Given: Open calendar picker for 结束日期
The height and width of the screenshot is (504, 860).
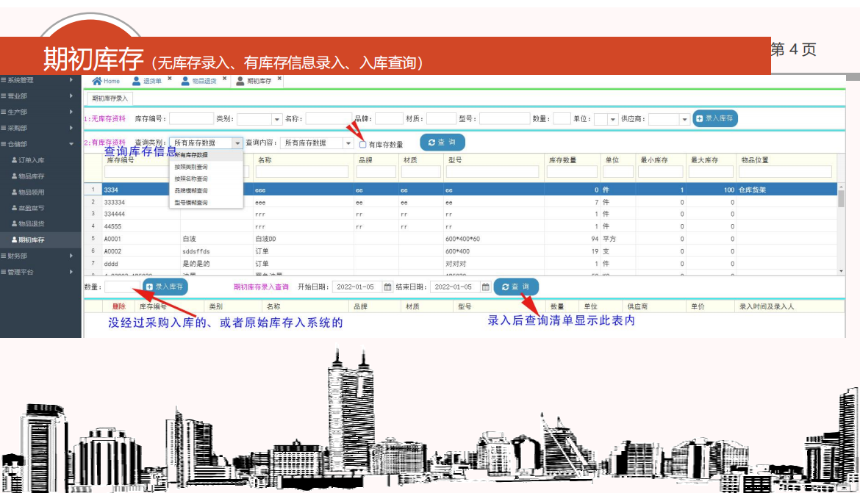Looking at the screenshot, I should click(485, 287).
